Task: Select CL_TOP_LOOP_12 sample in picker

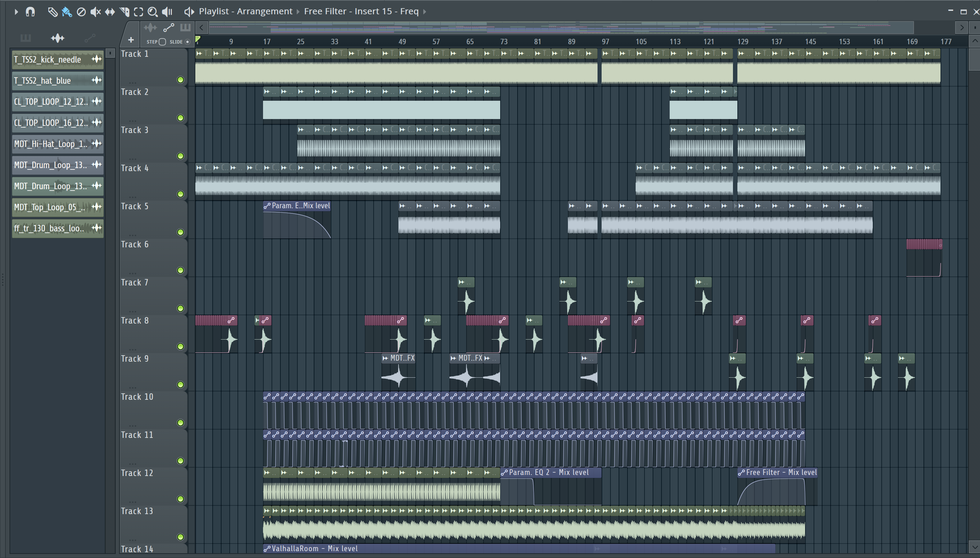Action: 58,101
